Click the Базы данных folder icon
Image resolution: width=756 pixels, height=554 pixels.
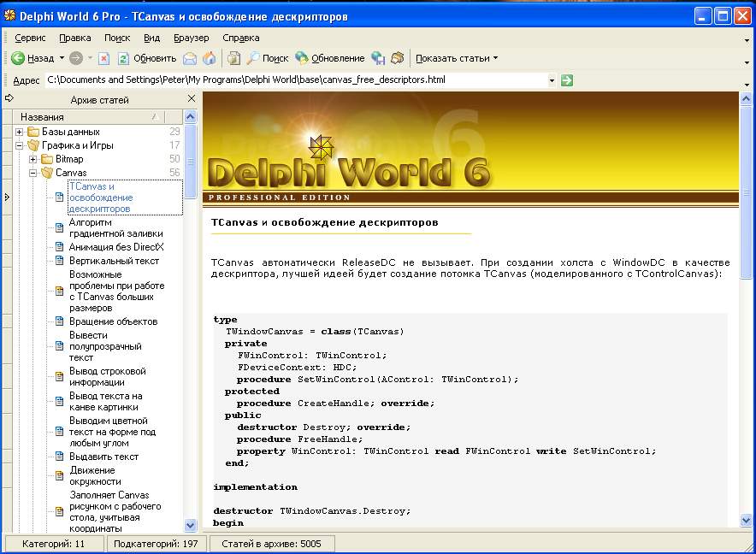point(33,132)
